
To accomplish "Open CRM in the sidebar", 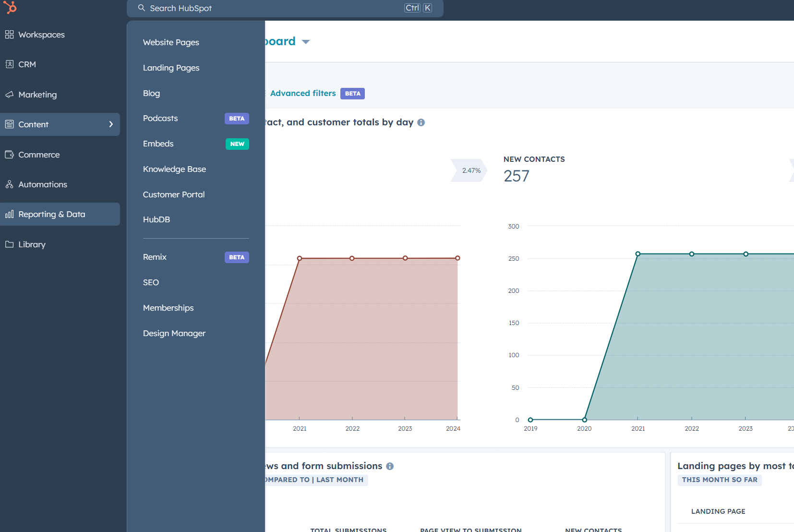I will (x=60, y=64).
